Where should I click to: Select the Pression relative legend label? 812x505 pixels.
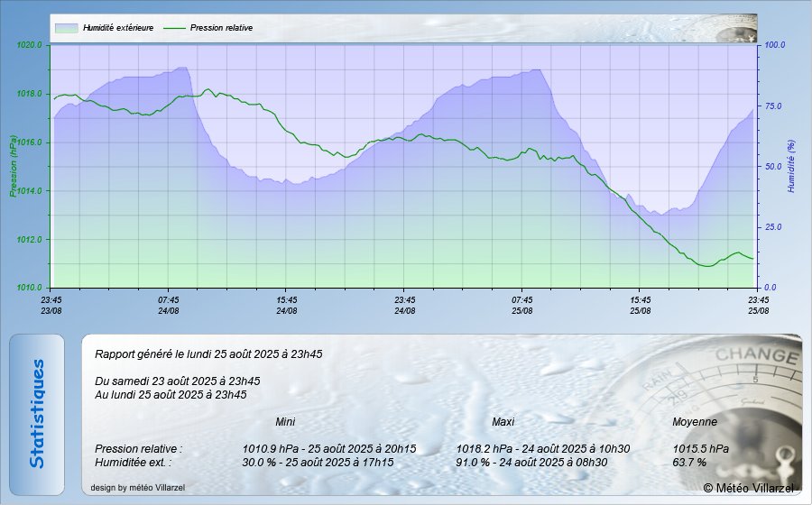(221, 28)
